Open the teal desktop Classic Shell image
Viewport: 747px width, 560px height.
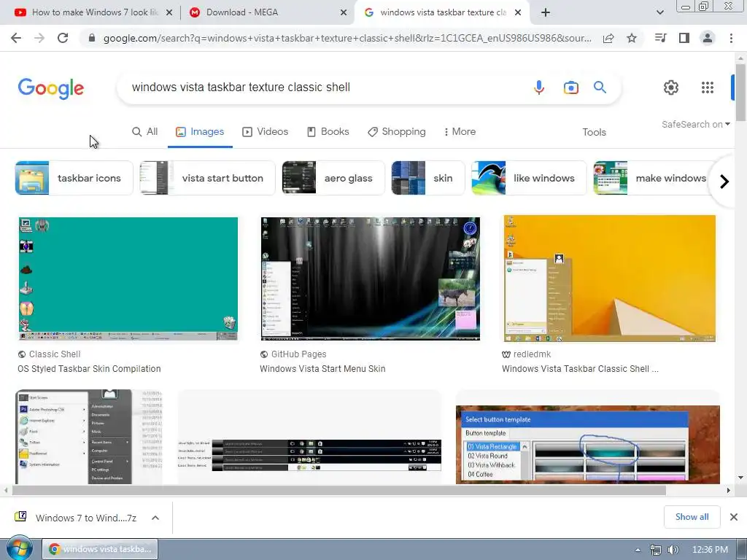(128, 279)
